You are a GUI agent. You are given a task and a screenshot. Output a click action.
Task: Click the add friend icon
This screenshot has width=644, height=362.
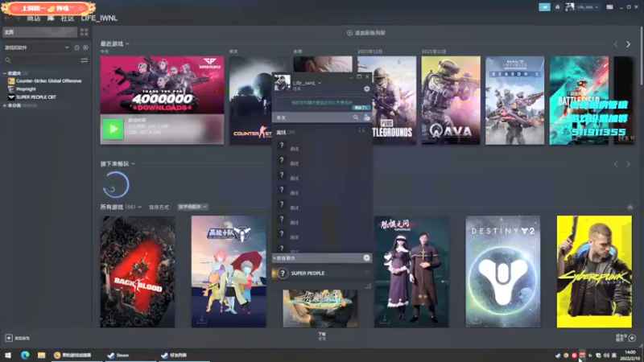tap(366, 117)
